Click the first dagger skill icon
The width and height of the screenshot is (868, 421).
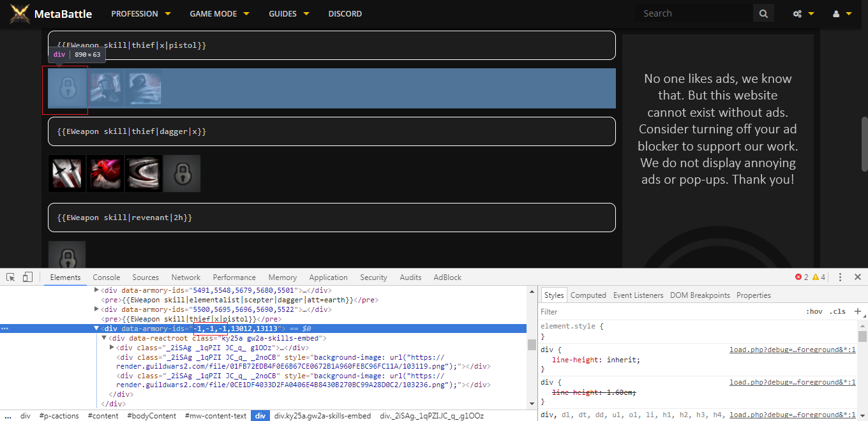click(x=67, y=174)
